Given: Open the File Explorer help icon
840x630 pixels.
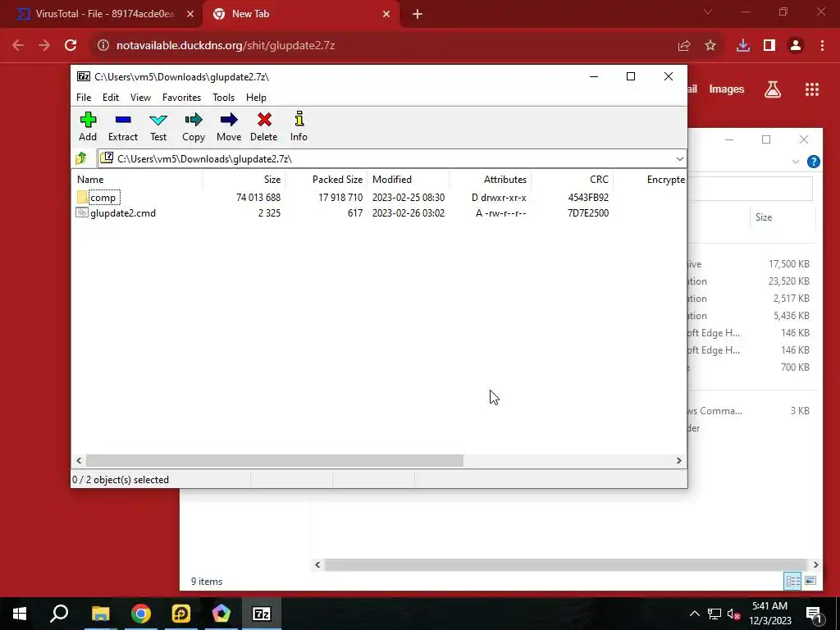Looking at the screenshot, I should click(x=813, y=162).
